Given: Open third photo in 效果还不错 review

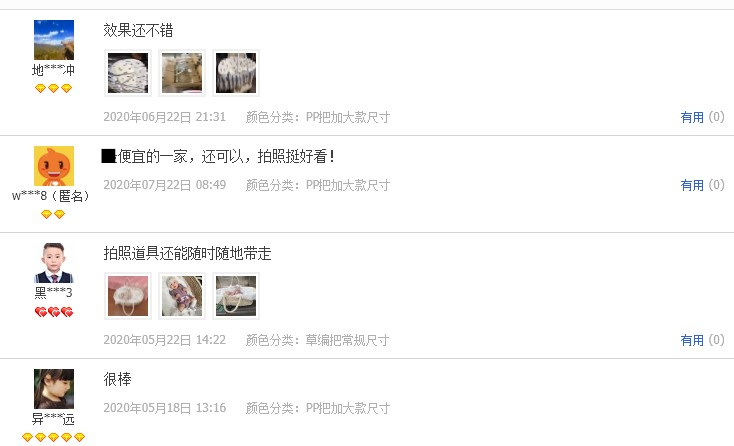Looking at the screenshot, I should (x=236, y=73).
